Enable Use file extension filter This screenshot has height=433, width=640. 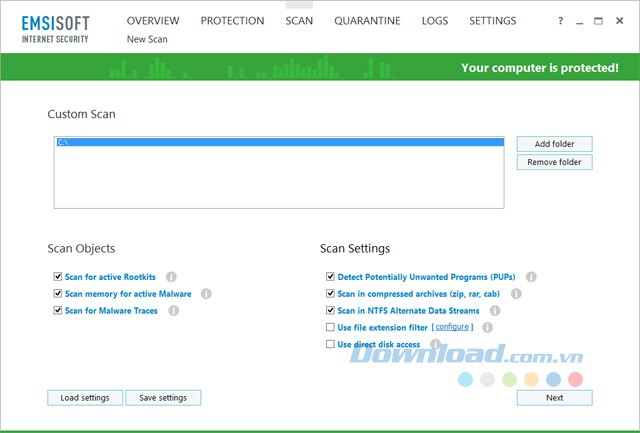(x=330, y=327)
